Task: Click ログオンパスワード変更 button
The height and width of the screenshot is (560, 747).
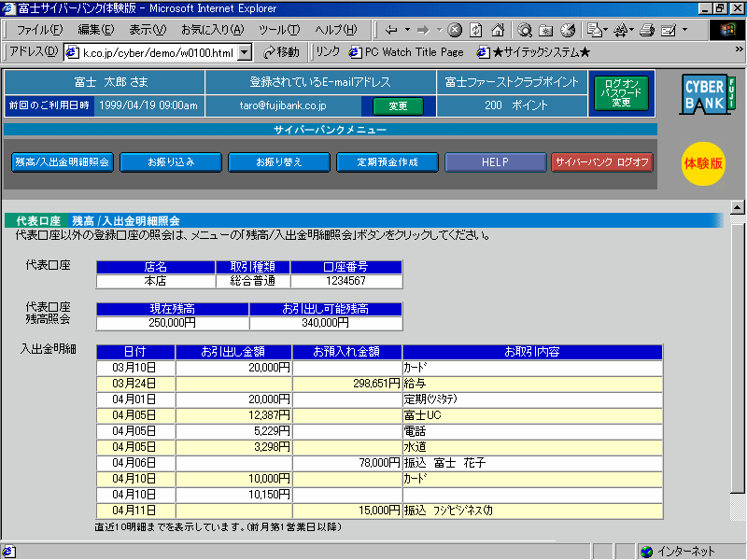Action: 621,93
